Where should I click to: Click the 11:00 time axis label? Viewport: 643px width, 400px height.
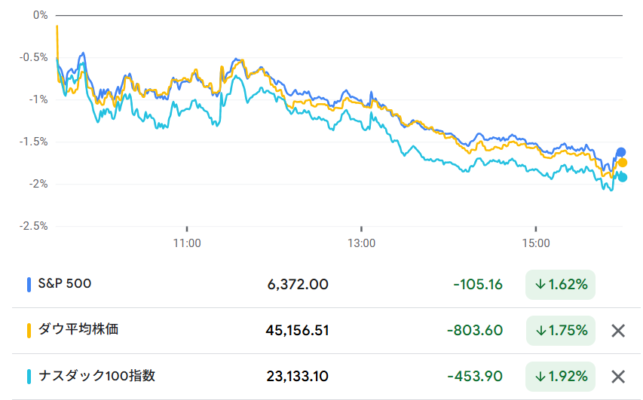pos(187,243)
